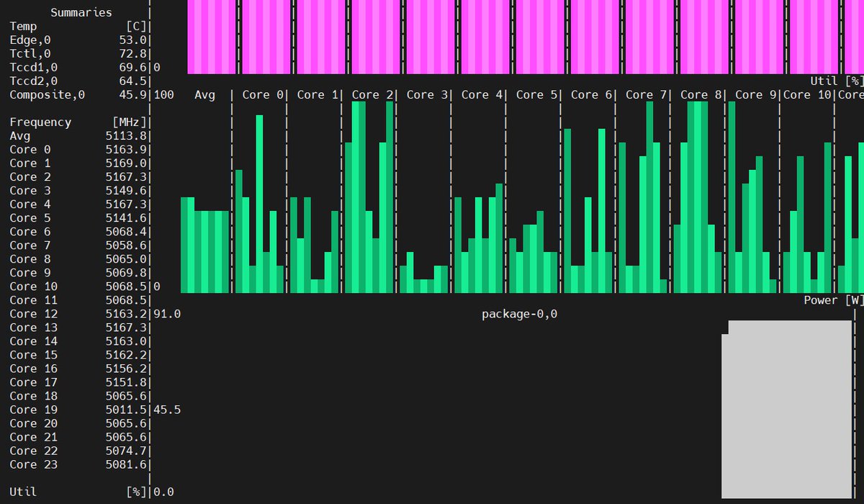Click Core 3 frequency value "5149.6"
The height and width of the screenshot is (504, 864).
(126, 190)
